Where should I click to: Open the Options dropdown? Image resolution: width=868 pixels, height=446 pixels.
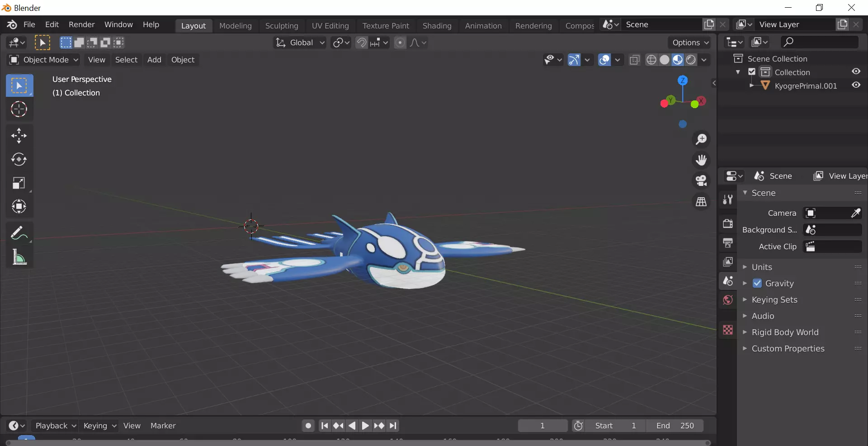tap(690, 43)
